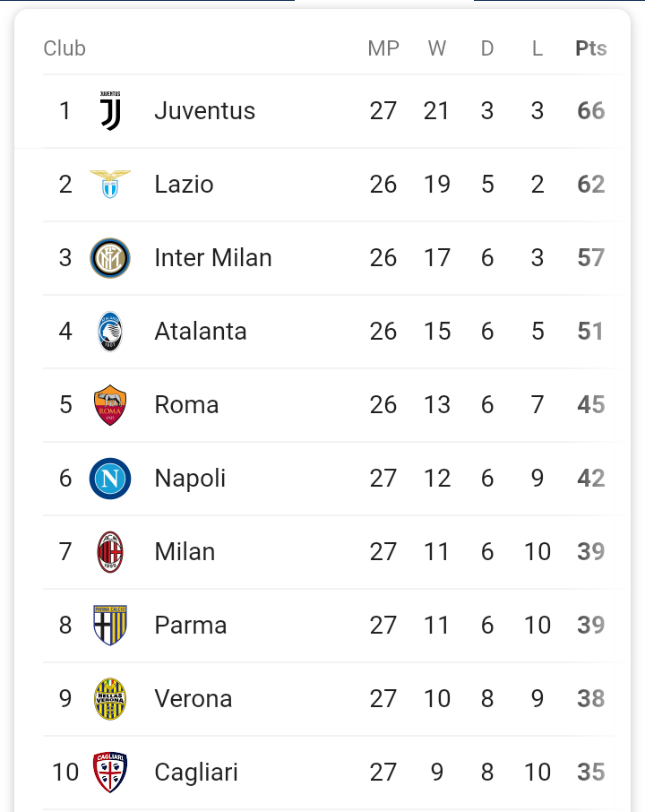Click the Club column header
The height and width of the screenshot is (812, 645).
click(x=64, y=48)
